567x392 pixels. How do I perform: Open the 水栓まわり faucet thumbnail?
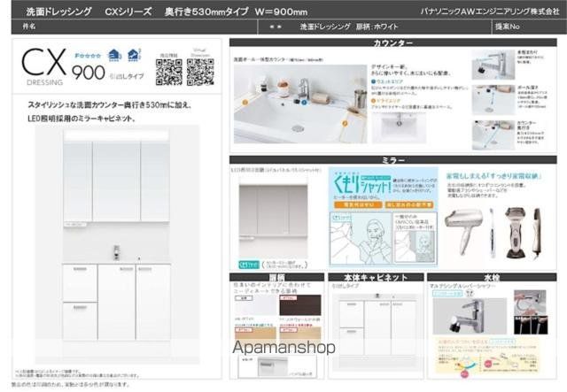[x=493, y=65]
